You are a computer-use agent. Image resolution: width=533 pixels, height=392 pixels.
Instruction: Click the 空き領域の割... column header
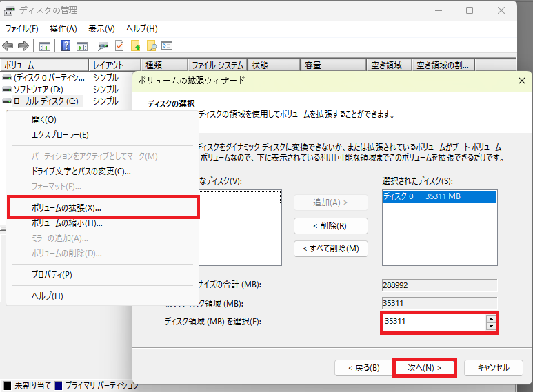pos(443,65)
